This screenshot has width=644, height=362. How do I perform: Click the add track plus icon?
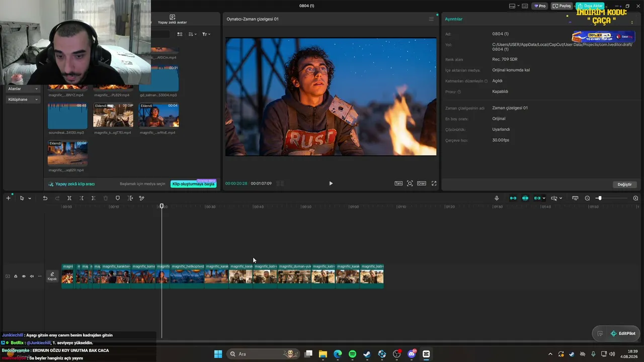click(8, 198)
